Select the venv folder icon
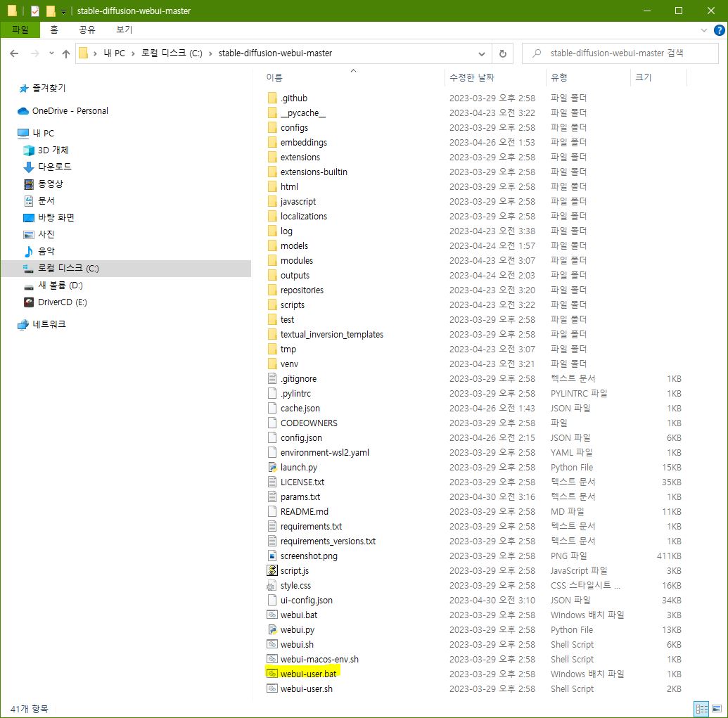The height and width of the screenshot is (718, 728). (272, 364)
